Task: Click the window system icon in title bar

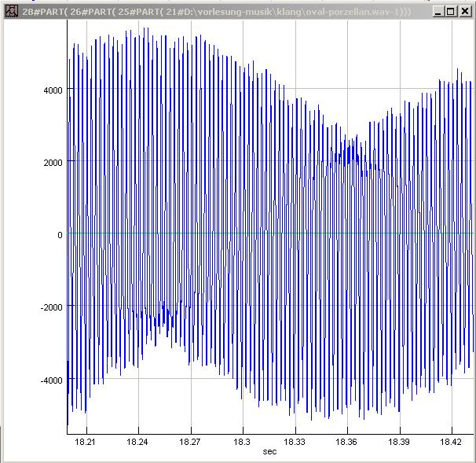Action: pyautogui.click(x=12, y=12)
